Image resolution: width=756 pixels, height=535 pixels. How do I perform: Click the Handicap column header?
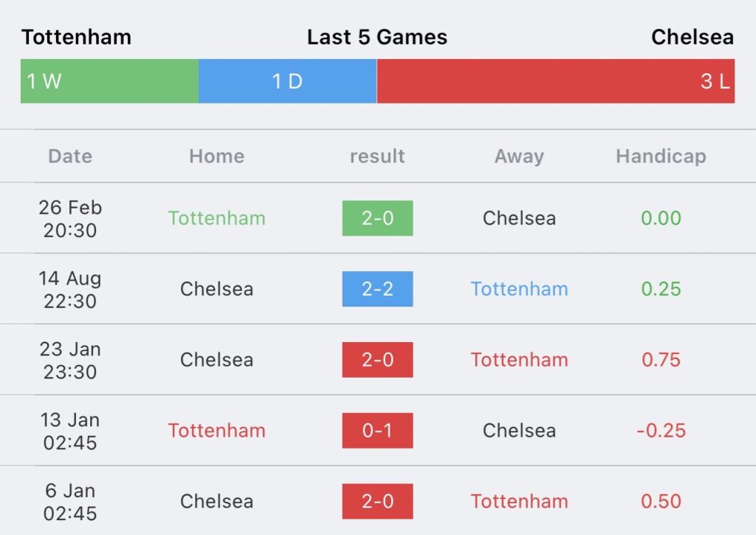point(661,156)
